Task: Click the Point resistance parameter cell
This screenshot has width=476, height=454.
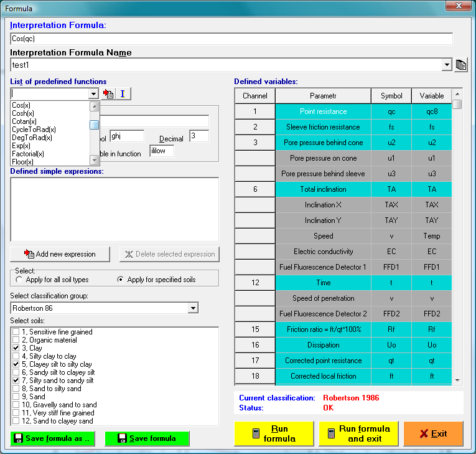Action: click(323, 111)
